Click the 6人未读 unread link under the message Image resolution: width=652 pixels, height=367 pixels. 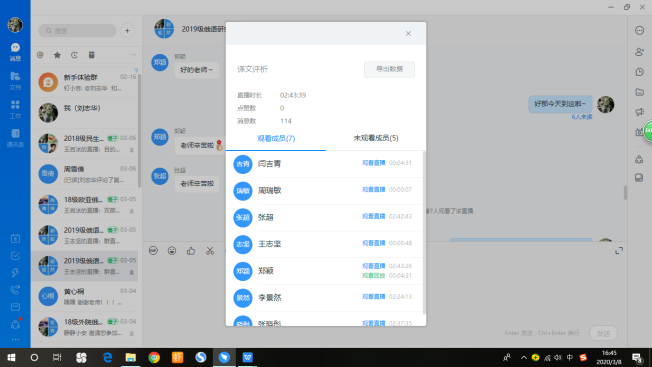click(x=582, y=117)
